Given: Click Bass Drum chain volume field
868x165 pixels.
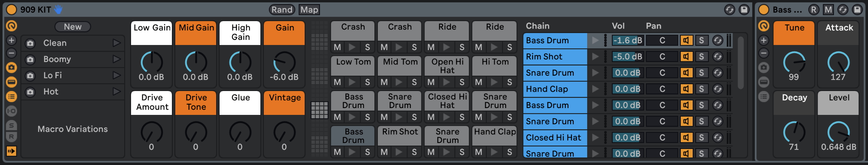Looking at the screenshot, I should [627, 41].
